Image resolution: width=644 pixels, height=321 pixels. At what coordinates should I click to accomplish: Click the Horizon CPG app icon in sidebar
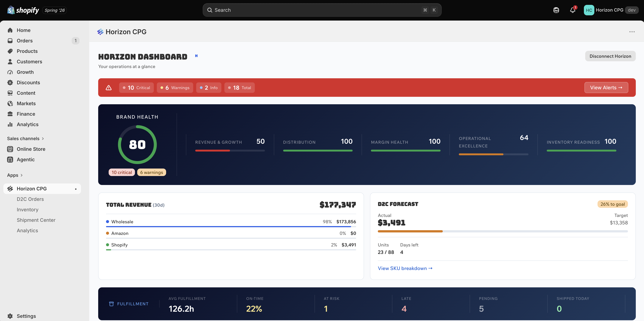point(10,189)
